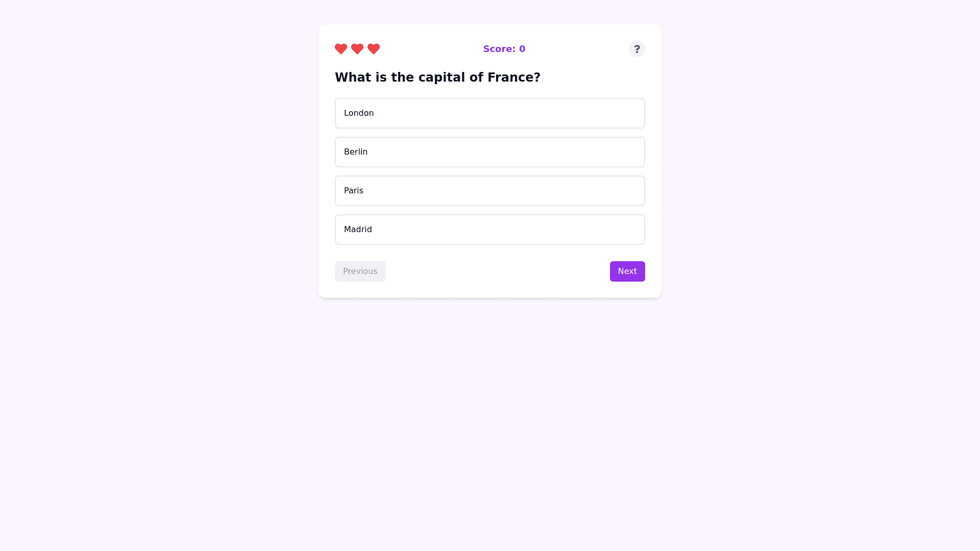Click the capital of France question heading
This screenshot has height=551, width=980.
tap(437, 78)
